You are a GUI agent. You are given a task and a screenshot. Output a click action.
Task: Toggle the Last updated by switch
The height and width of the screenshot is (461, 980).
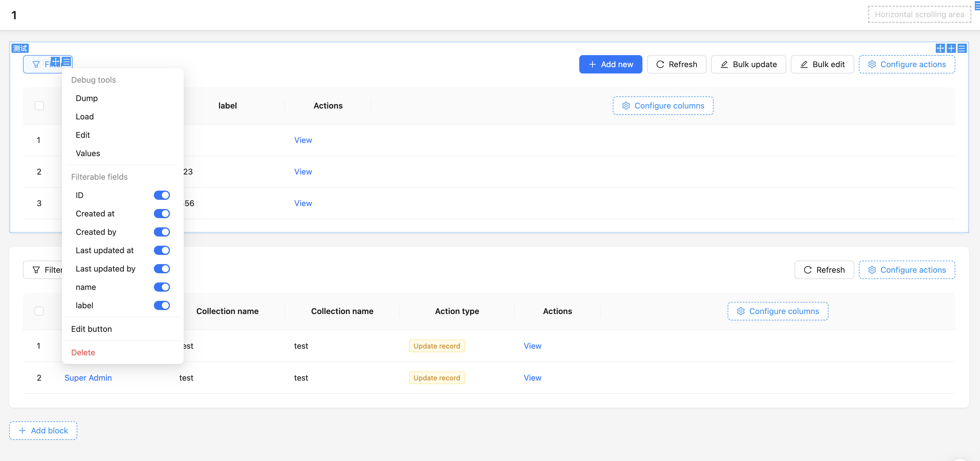[162, 269]
